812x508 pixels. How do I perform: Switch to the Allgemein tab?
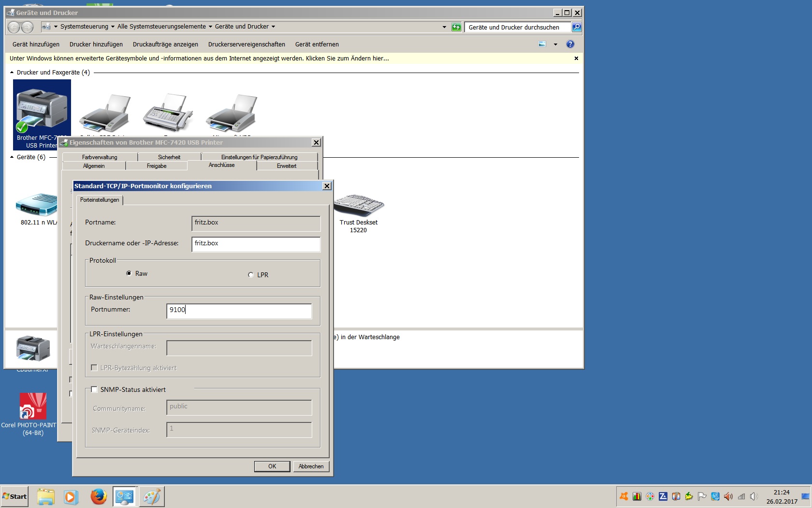click(94, 166)
